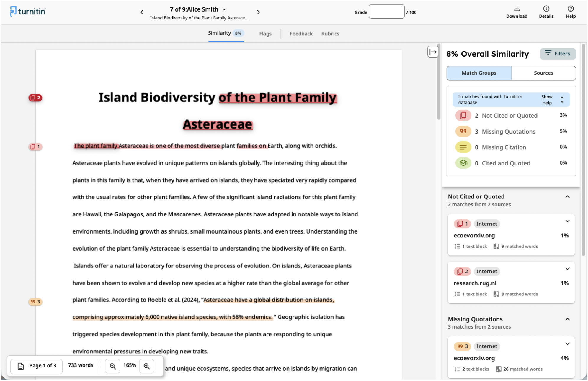
Task: Select match marker 2 beside the title
Action: tap(35, 98)
